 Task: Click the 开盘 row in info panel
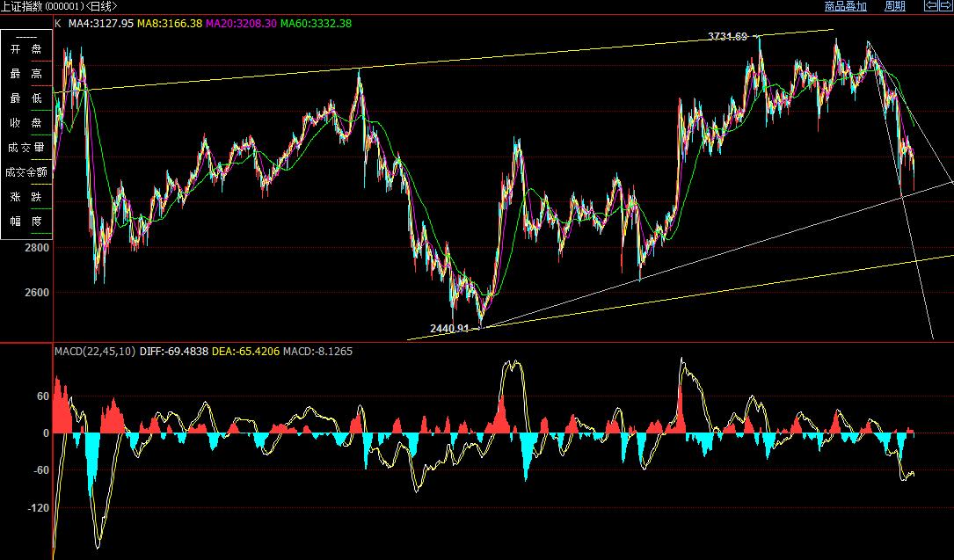[26, 49]
